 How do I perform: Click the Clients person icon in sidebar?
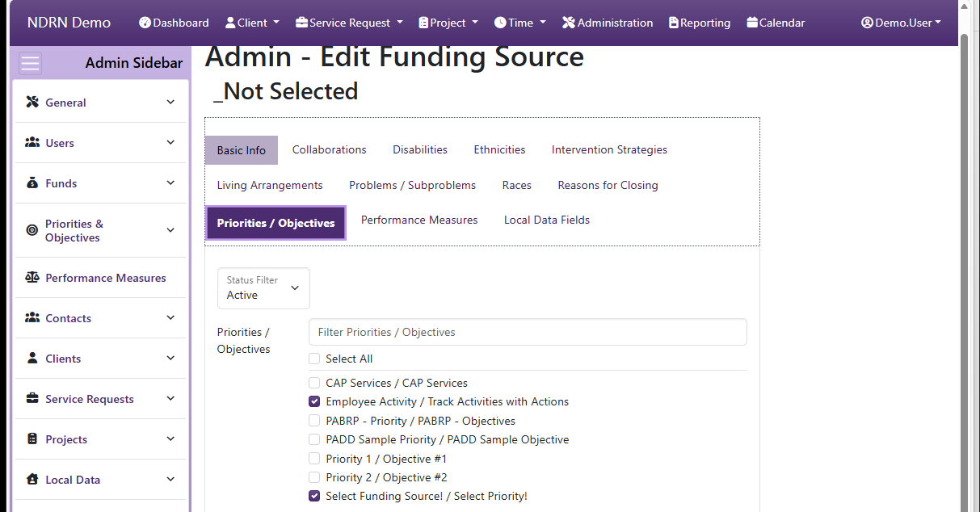[x=32, y=359]
